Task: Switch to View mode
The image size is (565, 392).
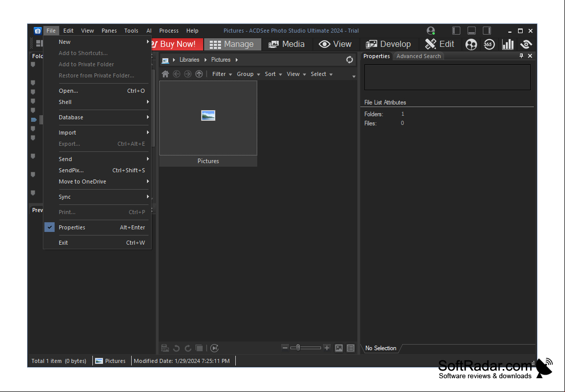Action: tap(335, 44)
